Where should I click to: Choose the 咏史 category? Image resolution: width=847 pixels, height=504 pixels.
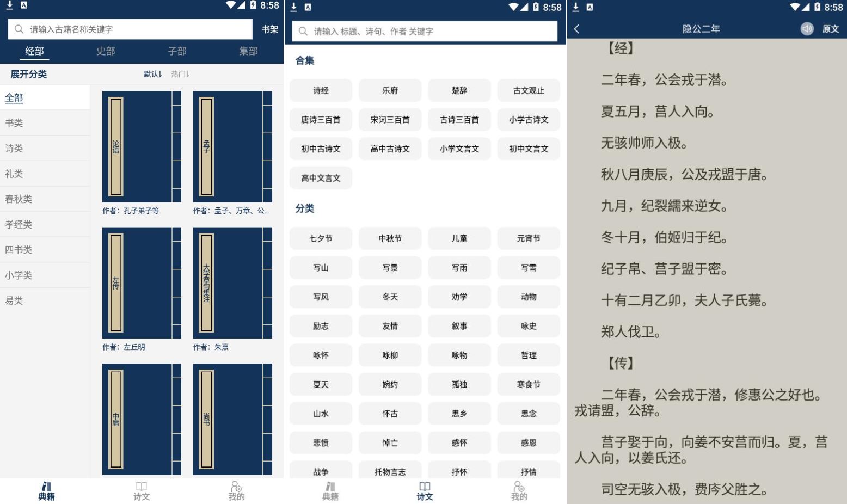click(529, 326)
